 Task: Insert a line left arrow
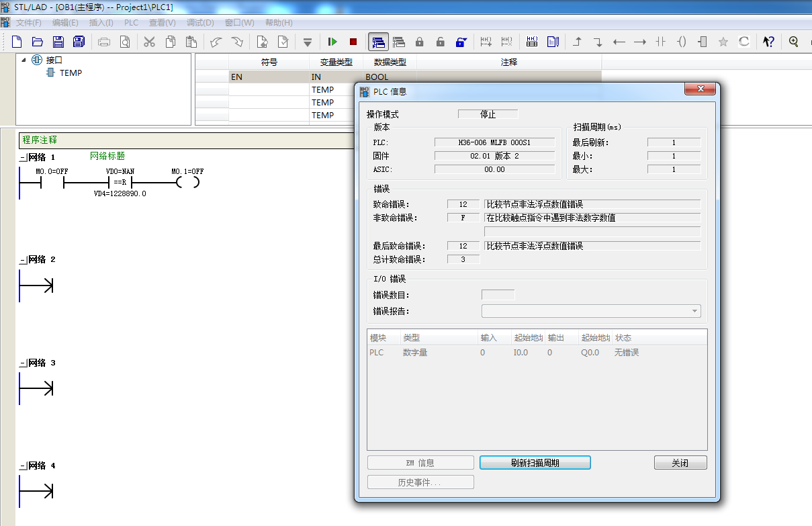[x=619, y=42]
